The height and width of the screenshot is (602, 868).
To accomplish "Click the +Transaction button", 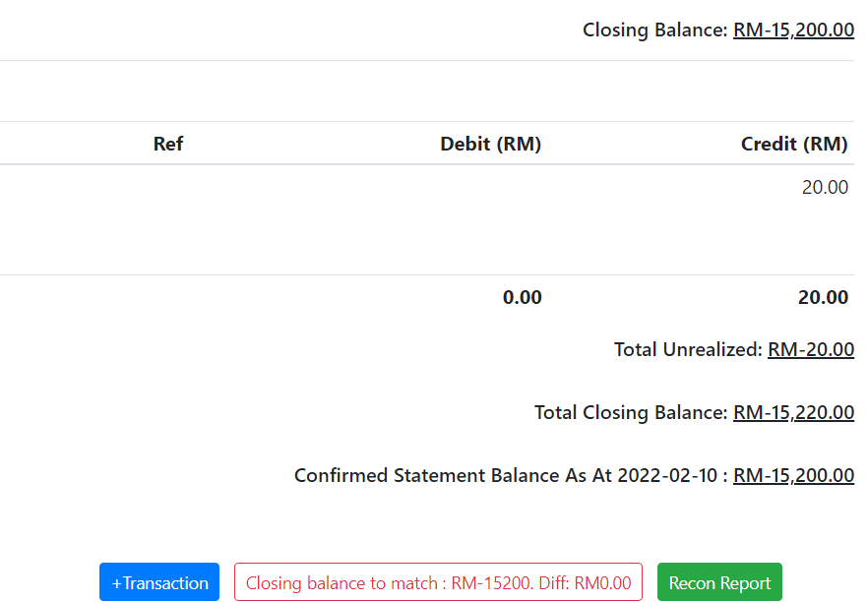I will click(159, 582).
